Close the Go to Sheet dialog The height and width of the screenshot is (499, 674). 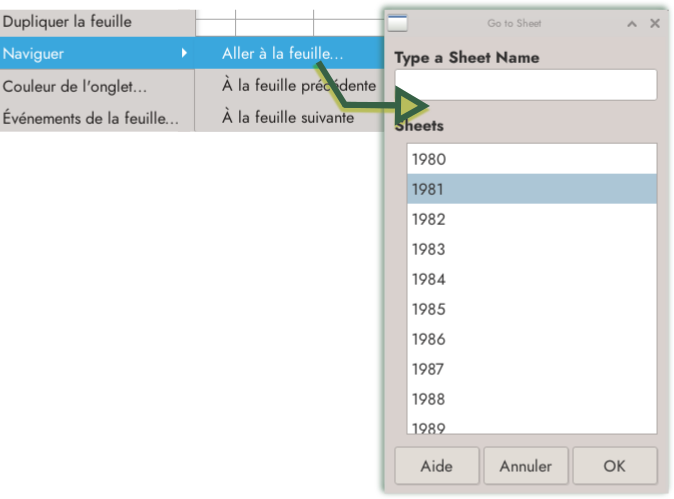click(x=655, y=23)
